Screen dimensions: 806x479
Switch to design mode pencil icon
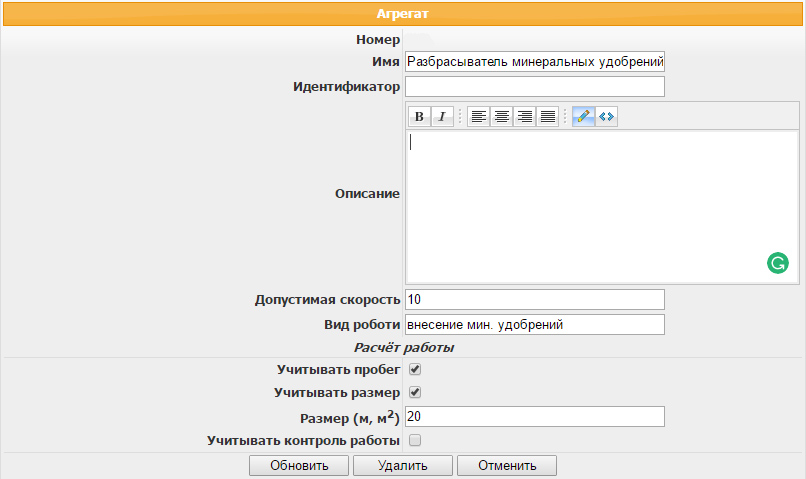pos(583,117)
